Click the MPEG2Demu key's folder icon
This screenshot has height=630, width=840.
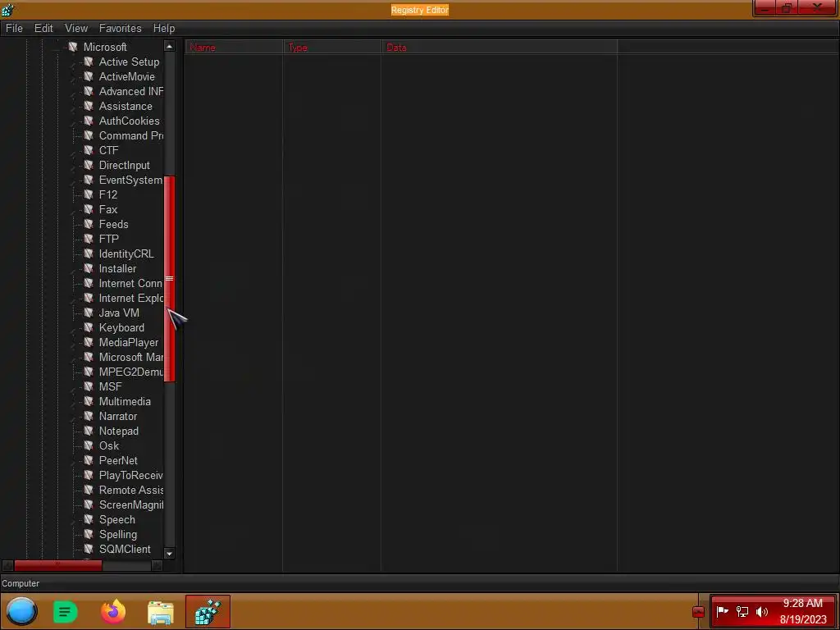pyautogui.click(x=89, y=372)
